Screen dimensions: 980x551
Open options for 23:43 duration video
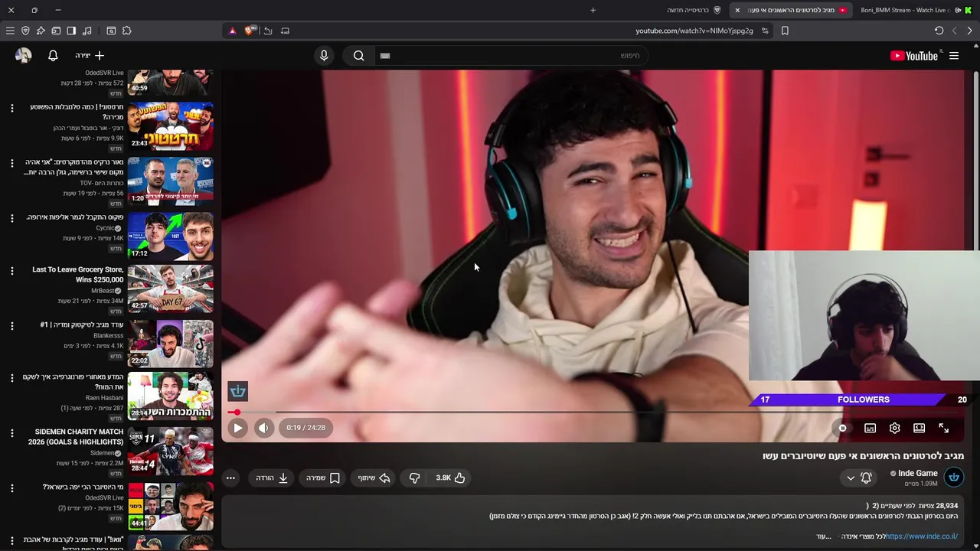click(11, 109)
